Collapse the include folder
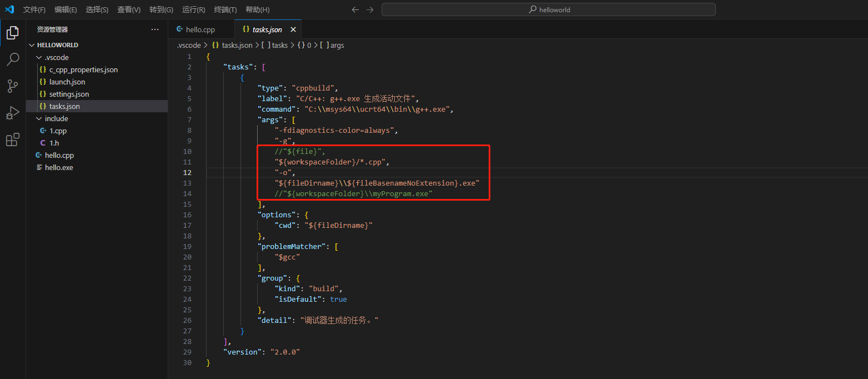Viewport: 868px width, 379px height. tap(97, 118)
